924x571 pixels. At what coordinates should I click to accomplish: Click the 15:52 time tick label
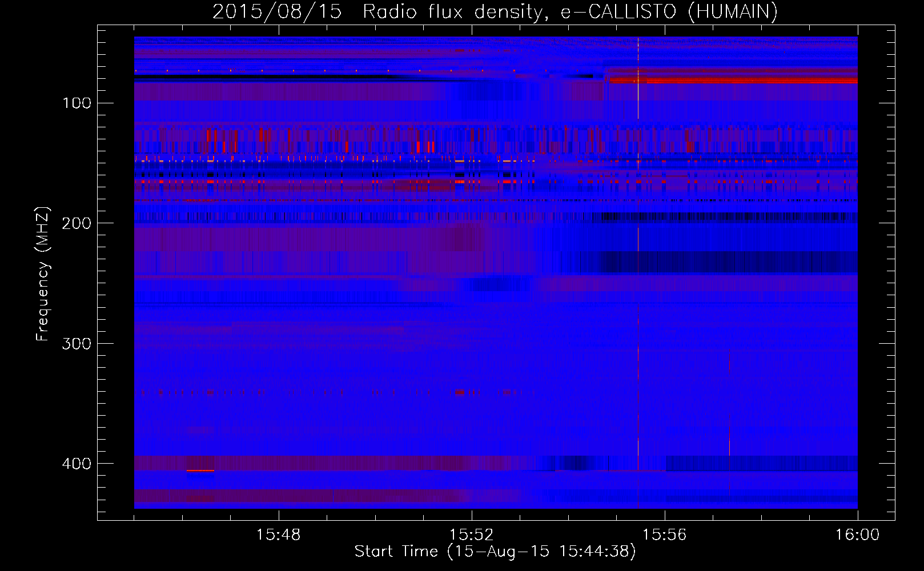(x=471, y=535)
